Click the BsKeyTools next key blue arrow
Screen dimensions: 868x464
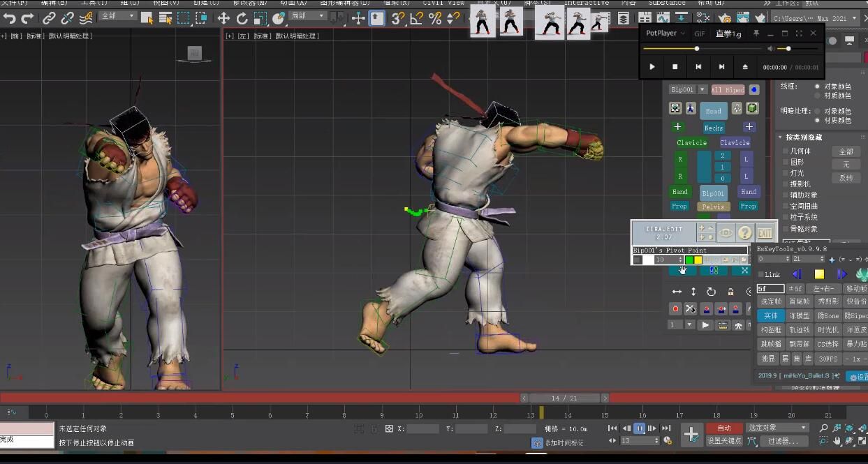click(841, 275)
